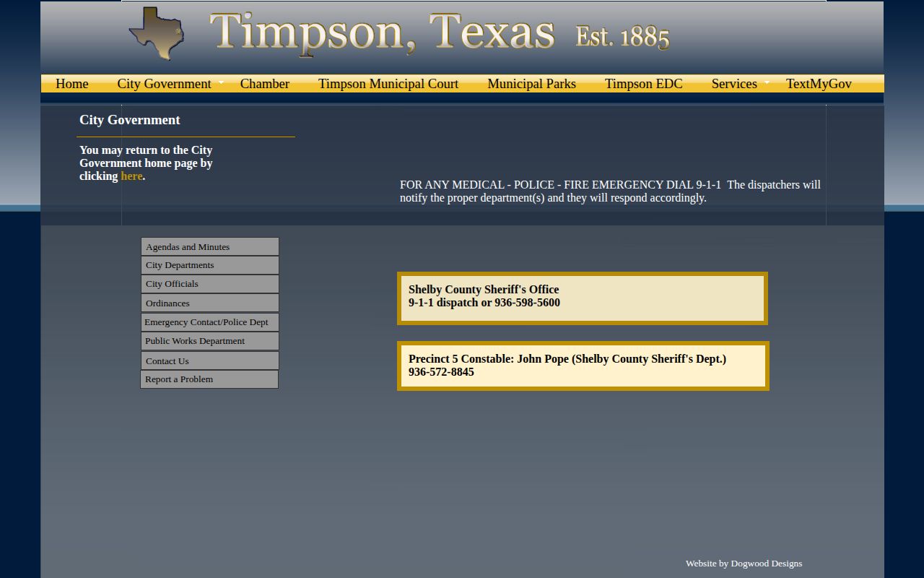Navigate to Timpson Municipal Court
The height and width of the screenshot is (578, 924).
pos(388,84)
